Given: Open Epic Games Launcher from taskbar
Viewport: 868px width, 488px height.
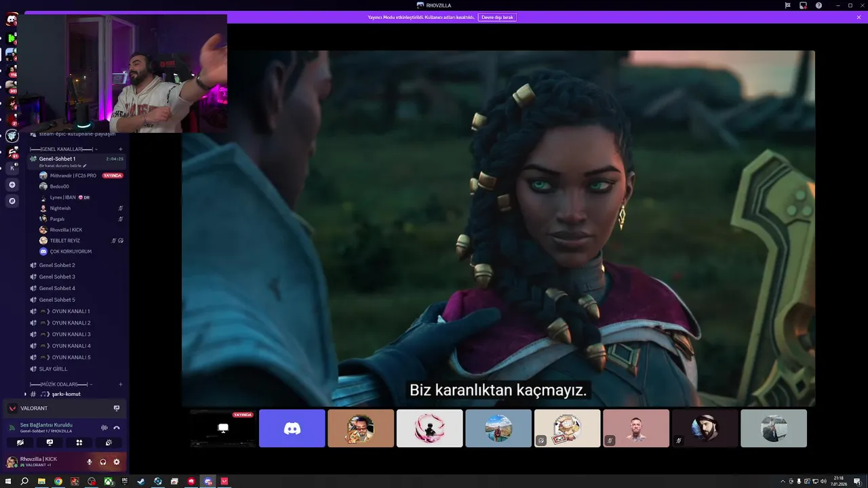Looking at the screenshot, I should pos(125,481).
